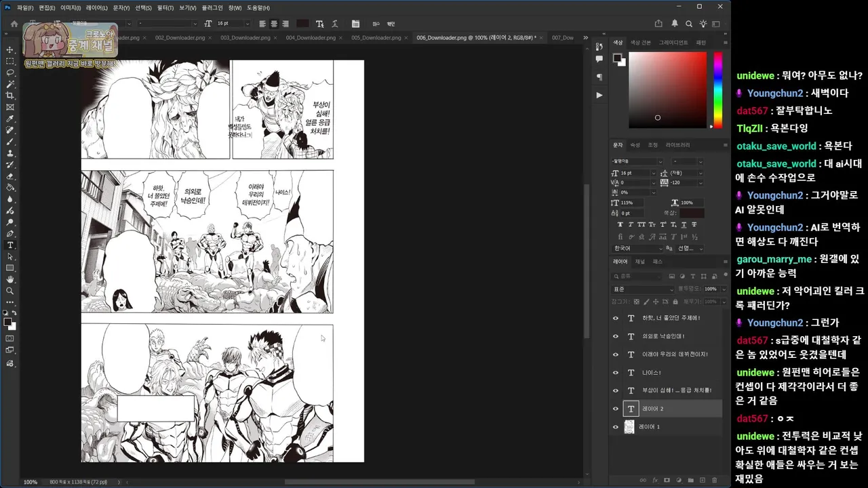Open the 레이어(L) menu
Viewport: 868px width, 488px height.
pos(96,7)
